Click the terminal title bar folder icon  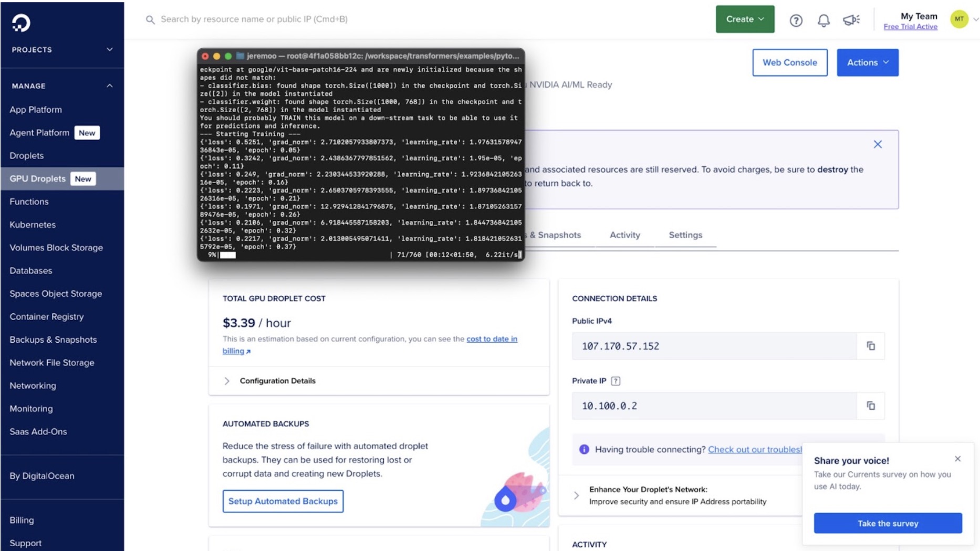[240, 56]
